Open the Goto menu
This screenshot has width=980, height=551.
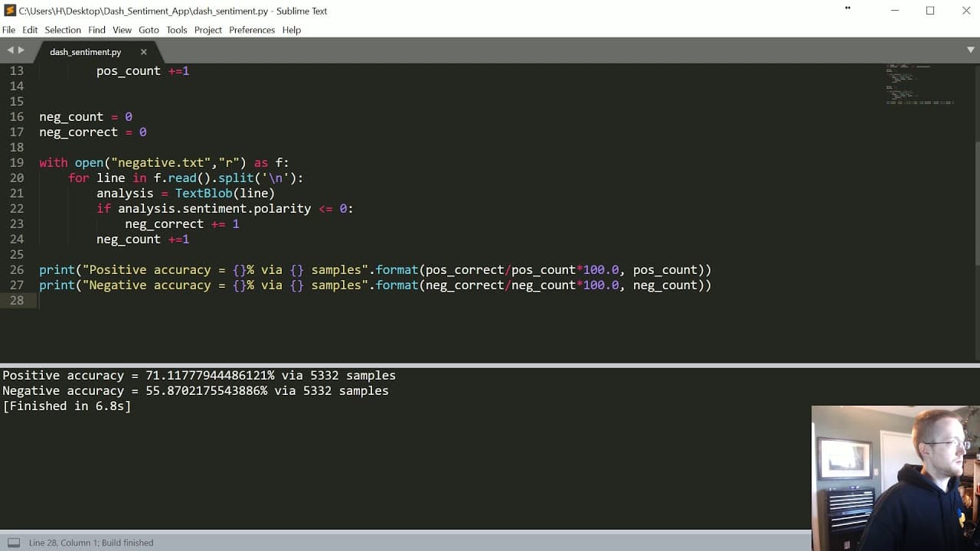(149, 30)
